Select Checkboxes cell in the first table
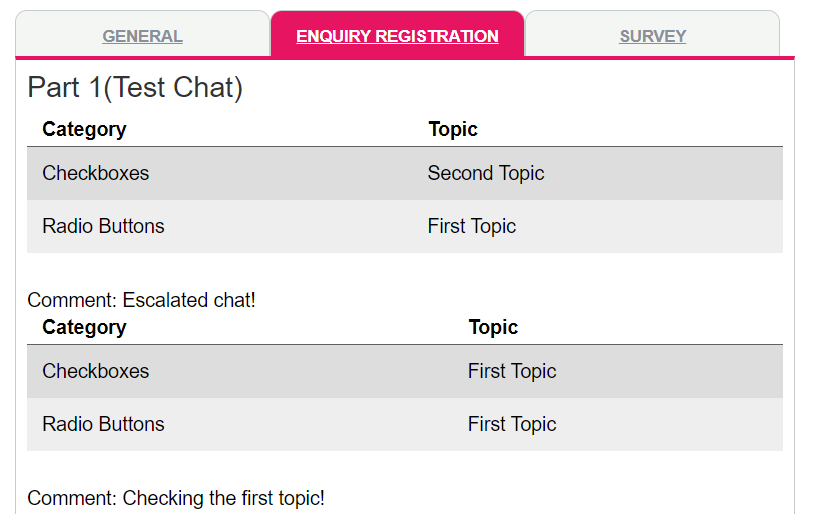This screenshot has height=514, width=813. click(x=95, y=173)
